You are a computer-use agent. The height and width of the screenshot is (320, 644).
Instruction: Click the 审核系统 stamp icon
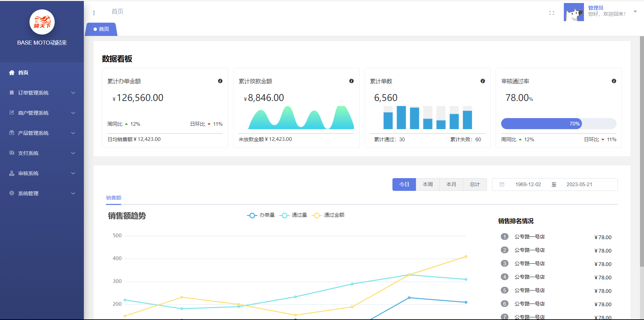pos(12,173)
